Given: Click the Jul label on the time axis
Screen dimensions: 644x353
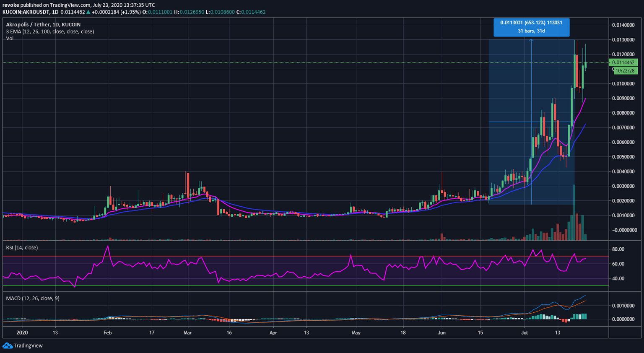Looking at the screenshot, I should coord(525,333).
